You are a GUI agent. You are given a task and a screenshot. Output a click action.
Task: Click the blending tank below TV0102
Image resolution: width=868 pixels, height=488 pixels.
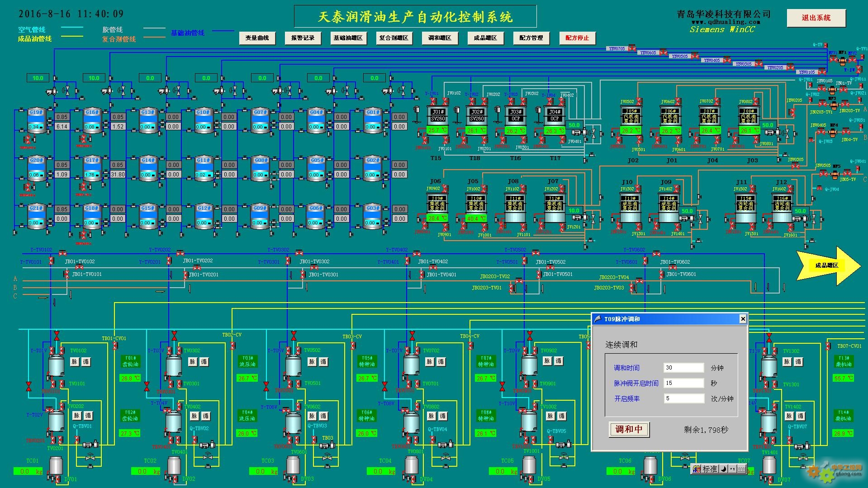click(x=57, y=364)
